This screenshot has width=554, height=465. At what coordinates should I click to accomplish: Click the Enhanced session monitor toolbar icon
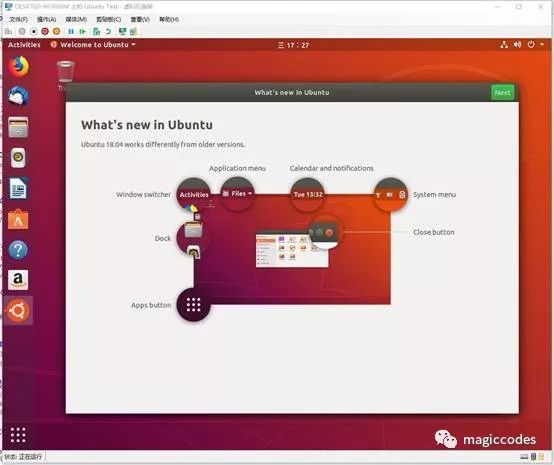[122, 31]
